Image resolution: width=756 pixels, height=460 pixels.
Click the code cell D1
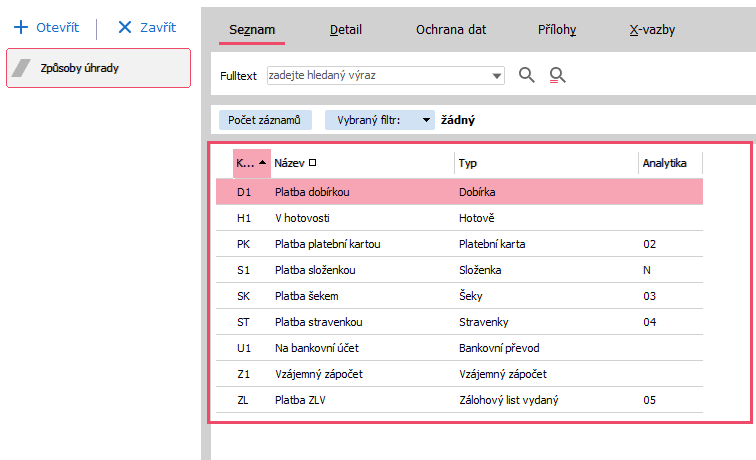pos(244,192)
